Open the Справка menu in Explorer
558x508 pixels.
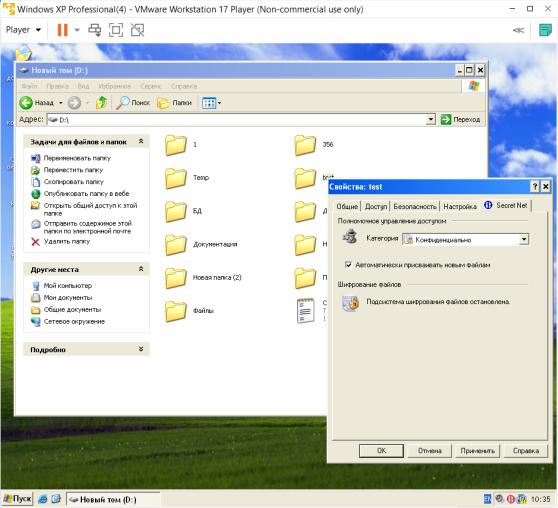click(184, 86)
